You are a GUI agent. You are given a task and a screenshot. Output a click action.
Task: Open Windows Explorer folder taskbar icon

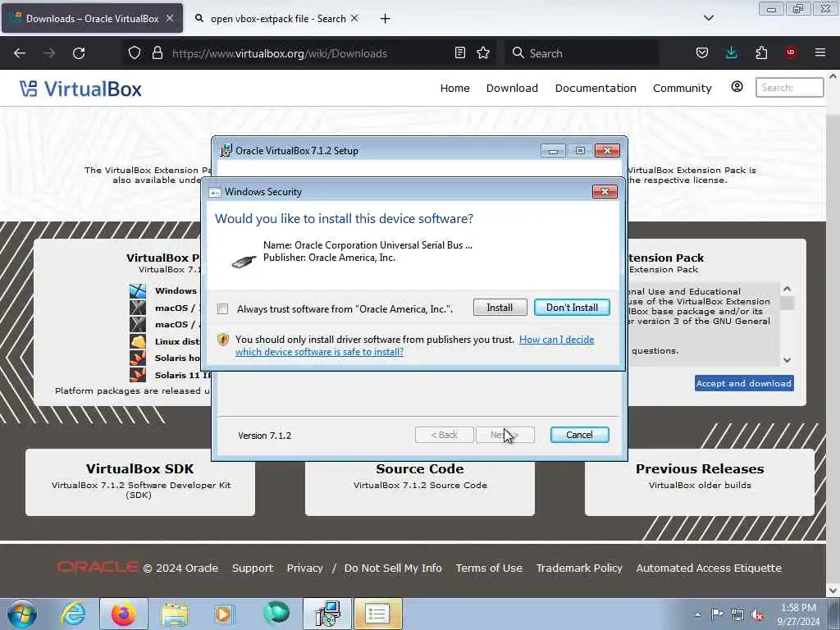point(175,614)
